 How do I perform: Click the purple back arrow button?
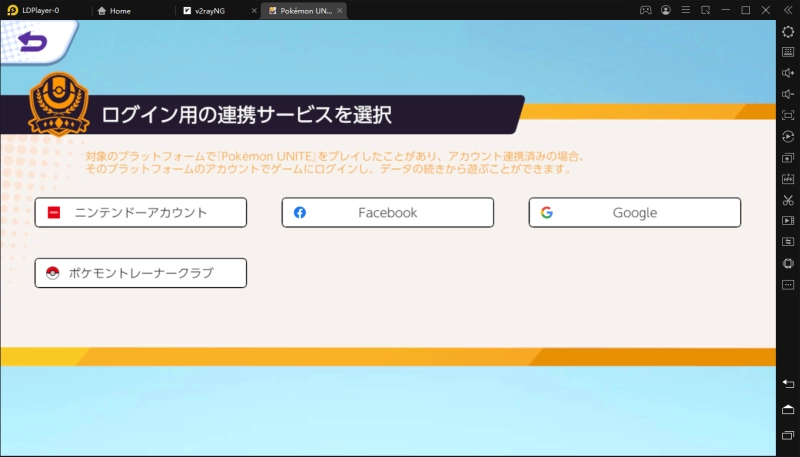[32, 42]
